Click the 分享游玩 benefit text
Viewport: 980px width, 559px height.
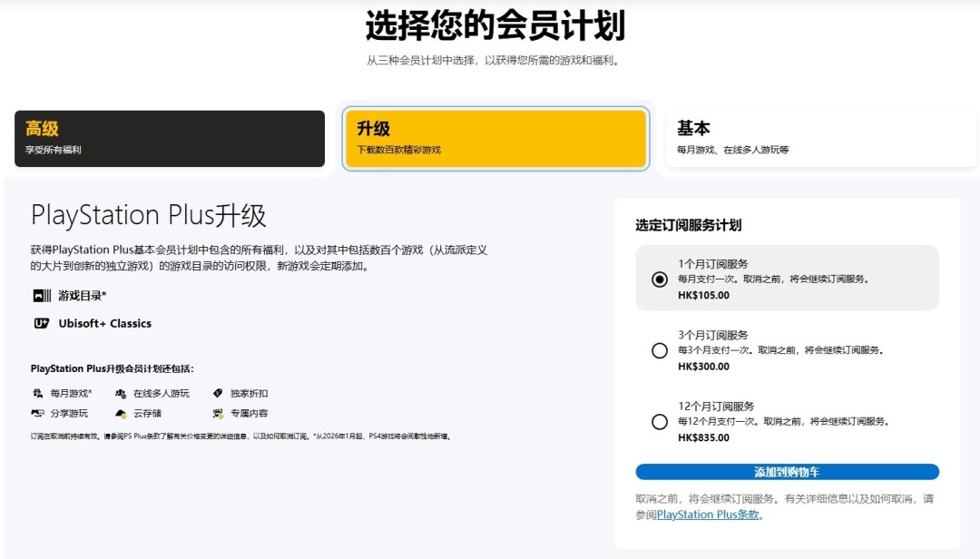click(69, 413)
